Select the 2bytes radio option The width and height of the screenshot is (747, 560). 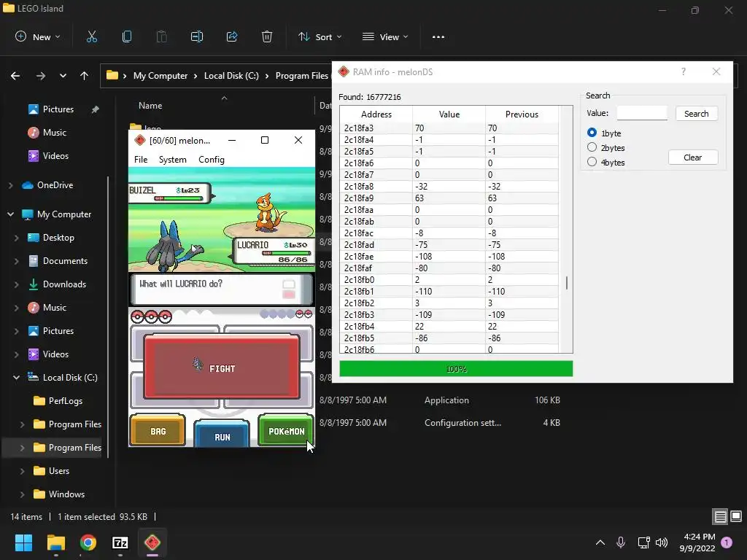click(x=592, y=147)
